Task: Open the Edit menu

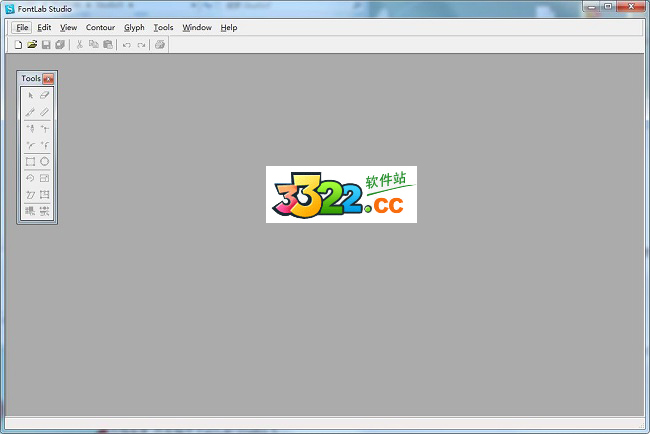Action: (x=44, y=28)
